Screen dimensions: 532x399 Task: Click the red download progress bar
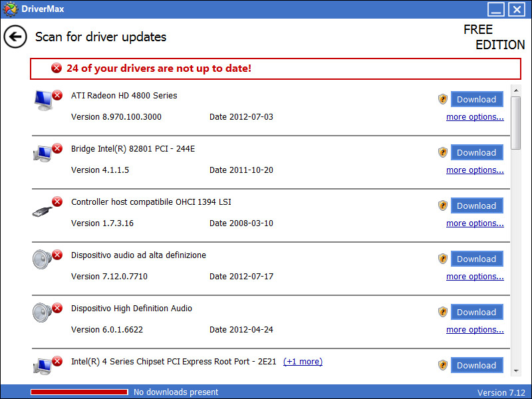pos(79,392)
